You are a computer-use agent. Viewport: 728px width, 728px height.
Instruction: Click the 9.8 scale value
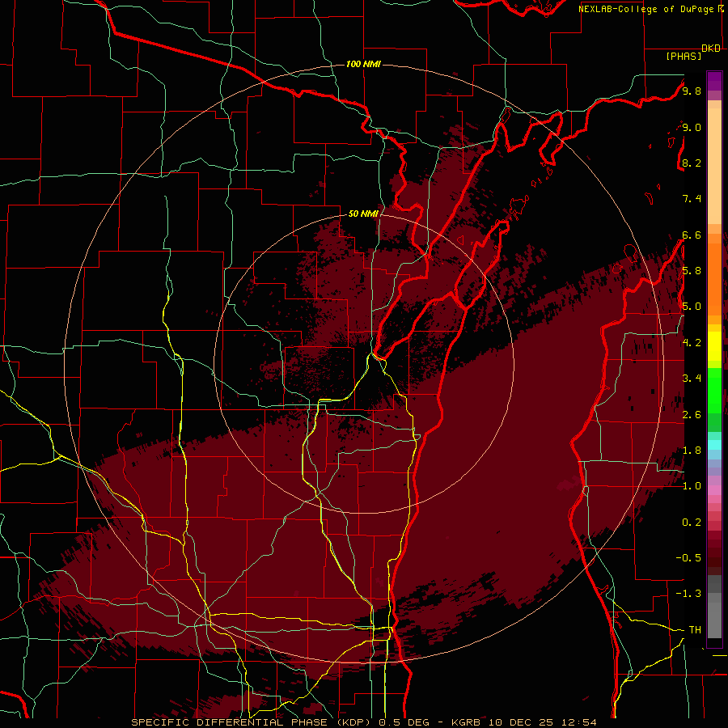click(x=692, y=91)
